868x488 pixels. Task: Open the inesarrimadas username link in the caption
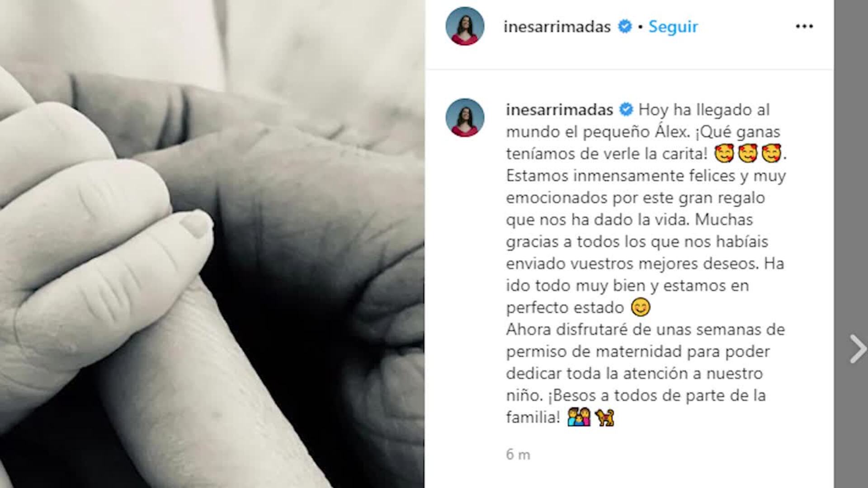pos(560,110)
